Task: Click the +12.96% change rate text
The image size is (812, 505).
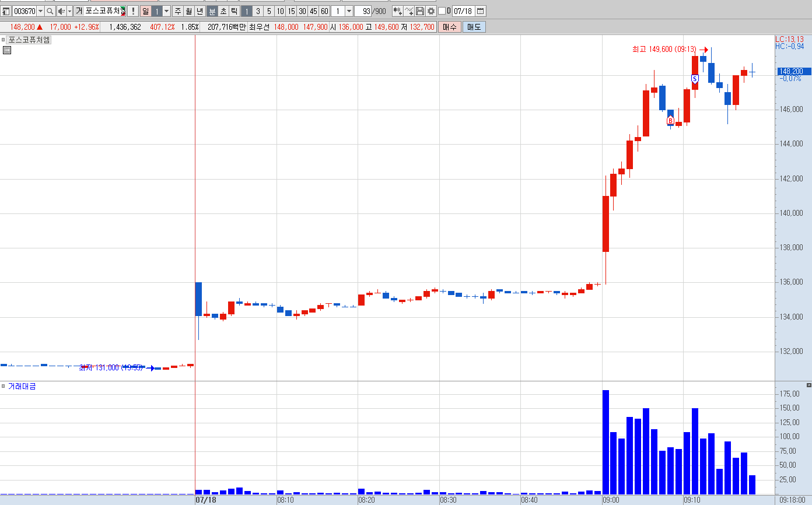Action: click(x=86, y=27)
